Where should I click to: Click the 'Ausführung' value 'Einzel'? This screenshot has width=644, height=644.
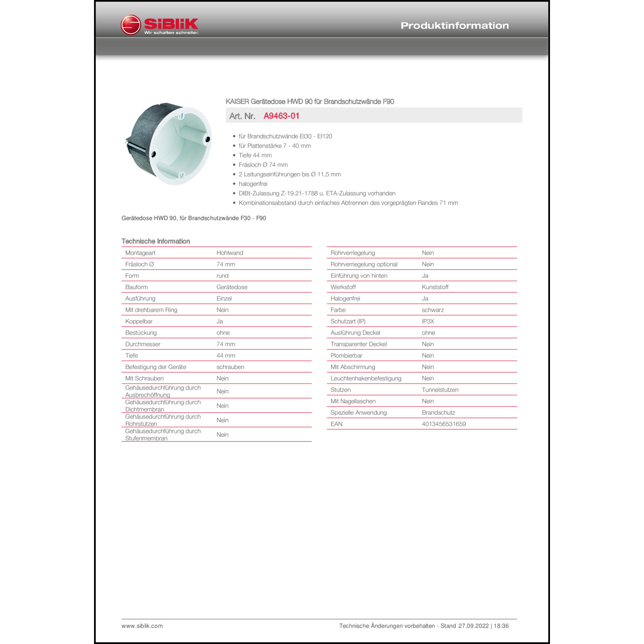(x=224, y=298)
